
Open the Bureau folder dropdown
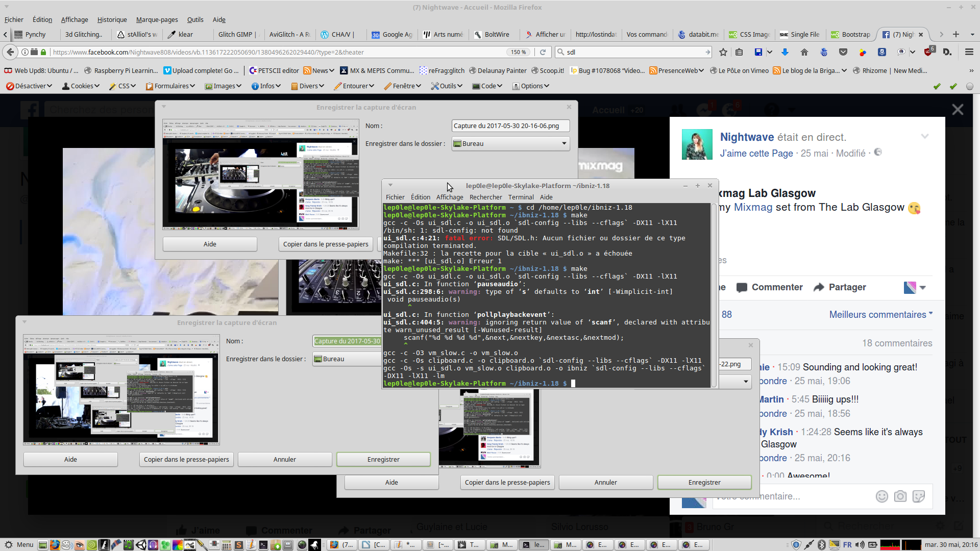(510, 143)
